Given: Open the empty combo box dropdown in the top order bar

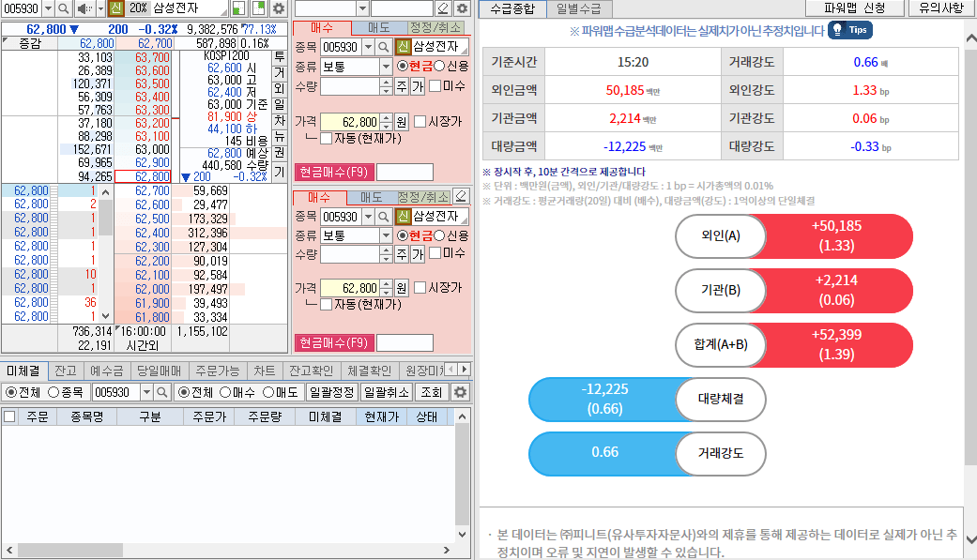Looking at the screenshot, I should click(x=362, y=8).
